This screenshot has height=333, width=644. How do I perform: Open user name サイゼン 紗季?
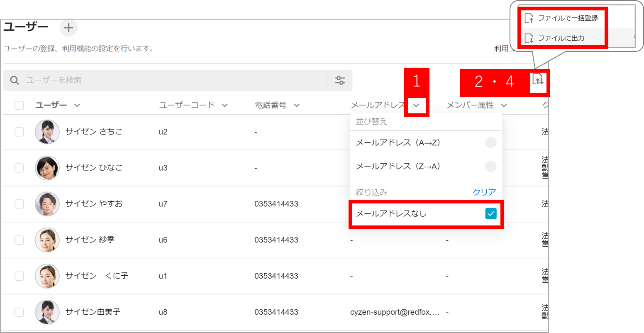[90, 240]
